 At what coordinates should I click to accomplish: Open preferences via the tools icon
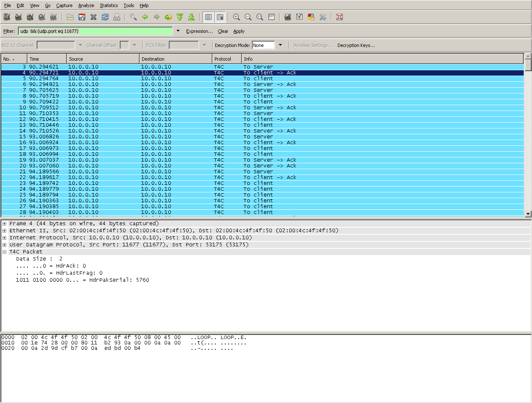(x=323, y=17)
